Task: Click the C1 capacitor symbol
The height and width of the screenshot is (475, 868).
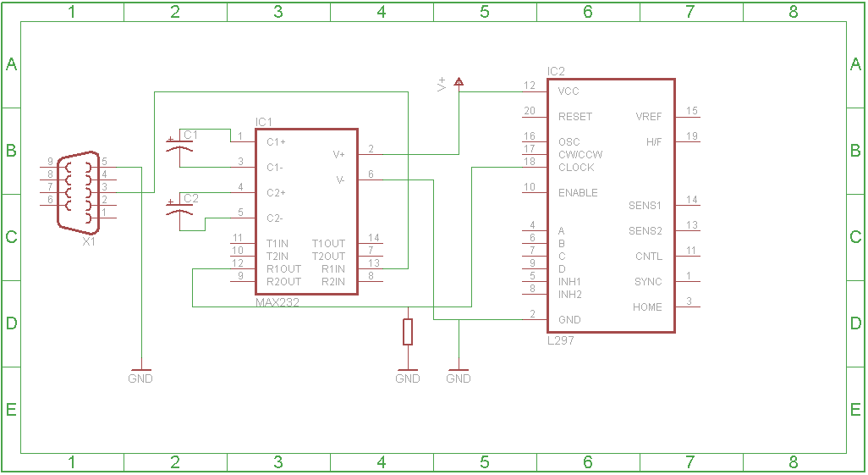Action: click(179, 146)
